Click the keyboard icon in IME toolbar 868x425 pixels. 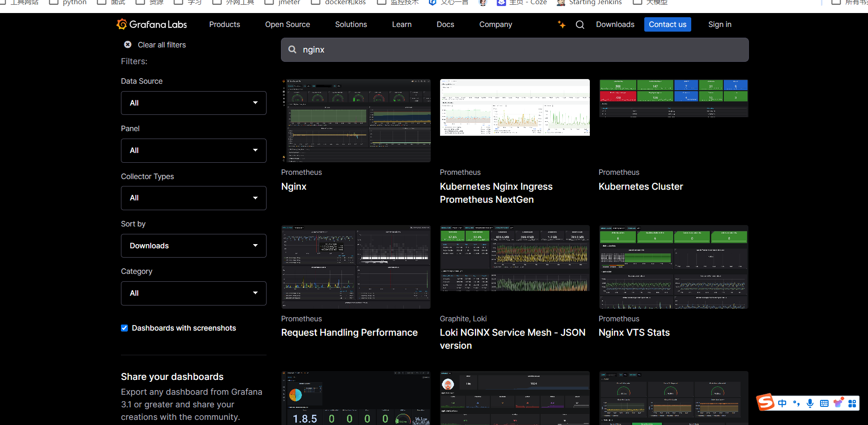824,403
